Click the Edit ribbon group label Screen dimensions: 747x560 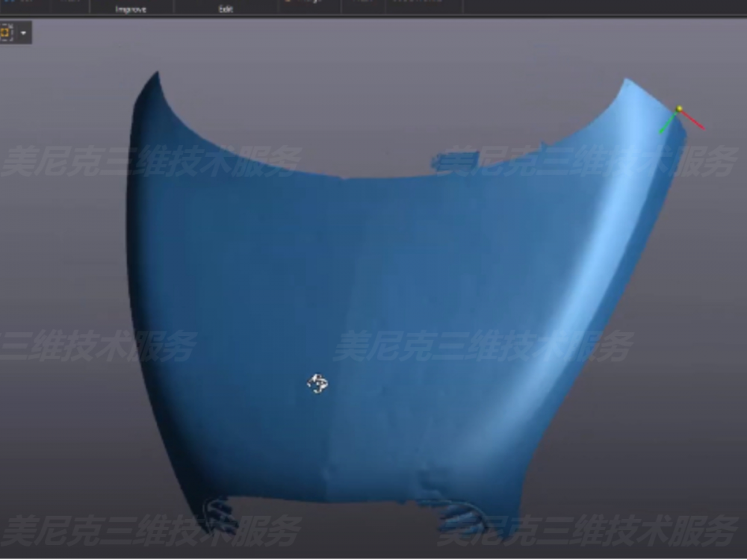click(226, 9)
